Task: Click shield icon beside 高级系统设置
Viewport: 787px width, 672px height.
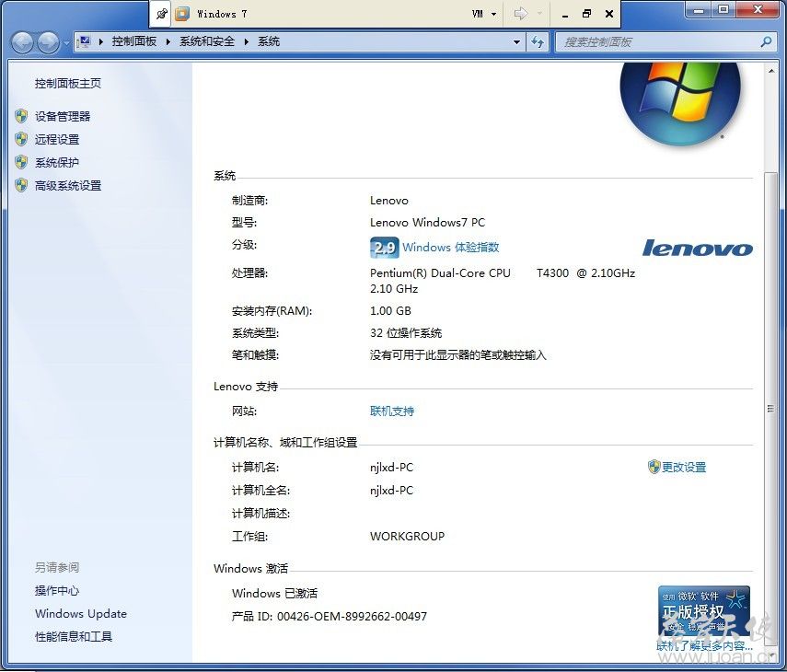Action: coord(21,186)
